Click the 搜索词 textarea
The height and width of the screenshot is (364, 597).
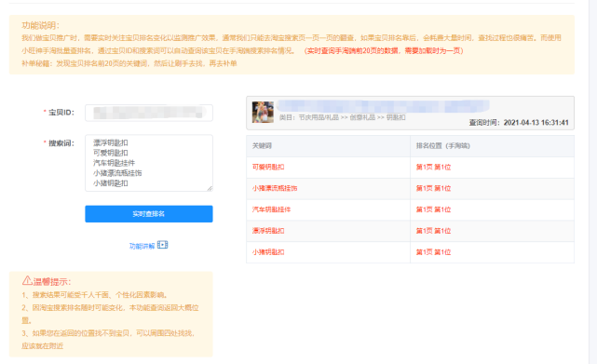149,163
